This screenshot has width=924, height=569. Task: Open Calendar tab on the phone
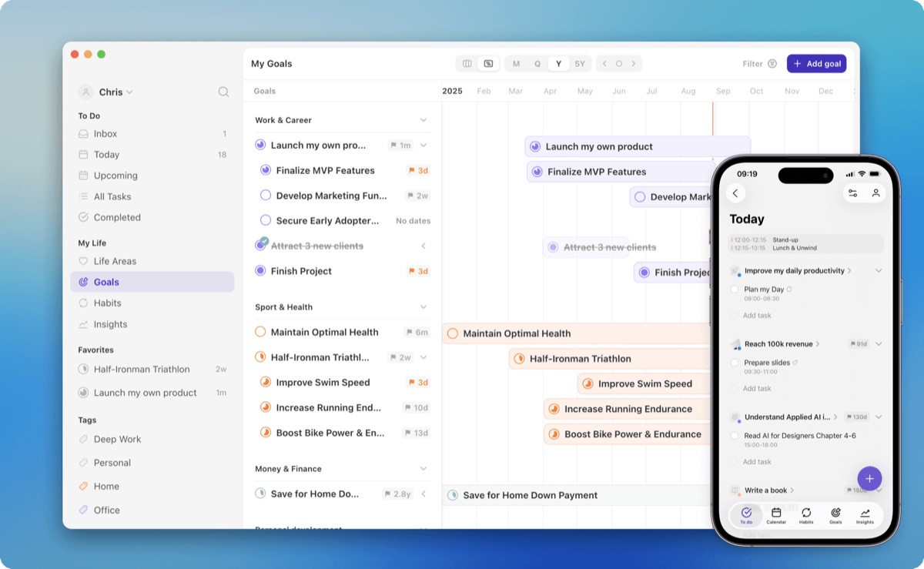[776, 516]
